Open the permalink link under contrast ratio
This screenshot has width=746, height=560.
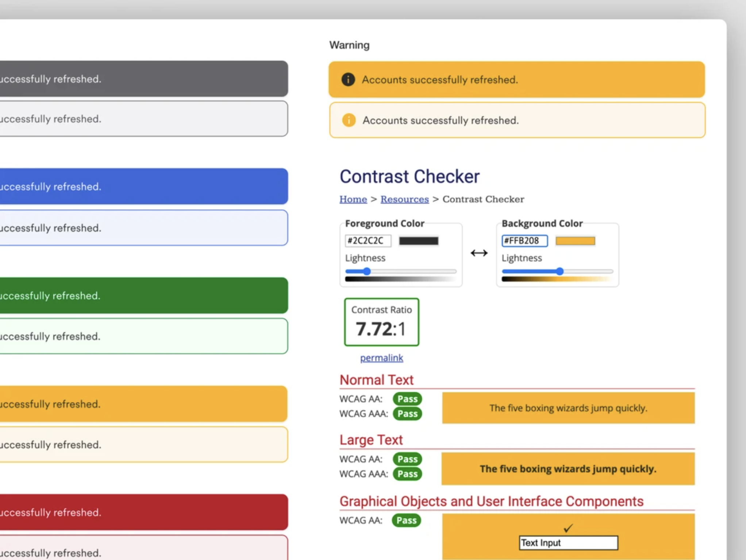click(381, 358)
